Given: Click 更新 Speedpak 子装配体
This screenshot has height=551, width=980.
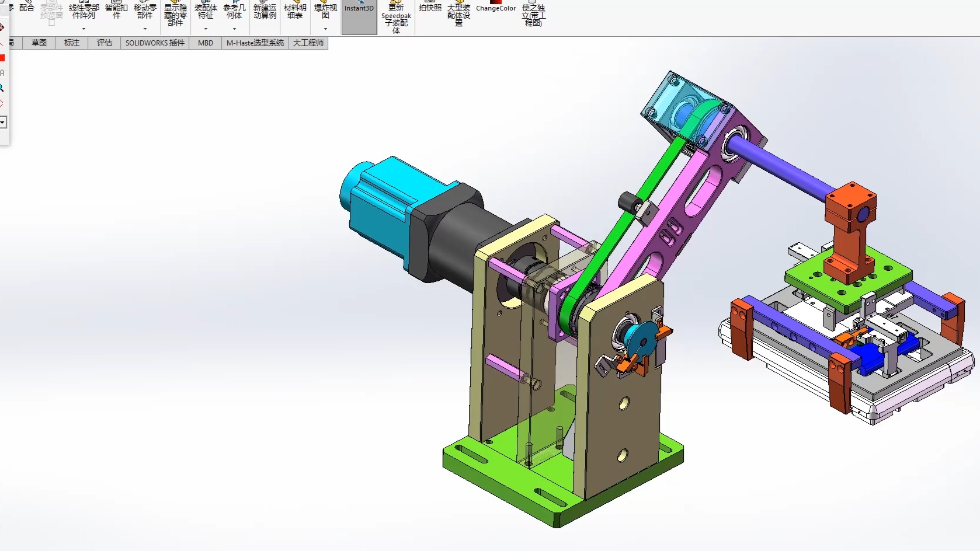Looking at the screenshot, I should (396, 18).
